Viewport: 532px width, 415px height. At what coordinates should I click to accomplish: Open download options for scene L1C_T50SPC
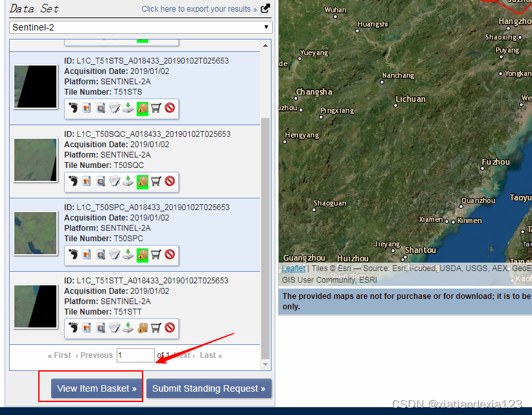click(x=128, y=254)
